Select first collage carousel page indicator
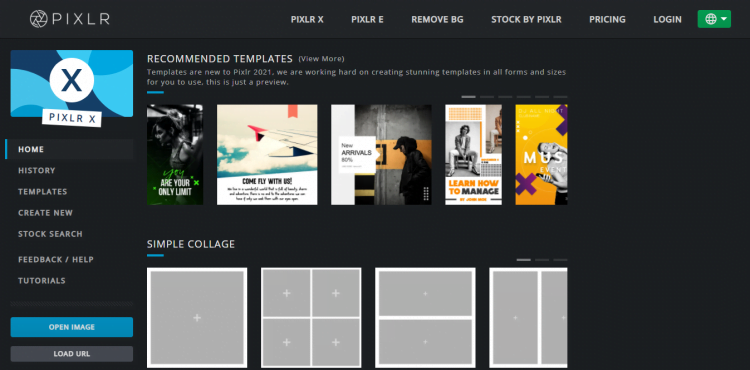This screenshot has height=370, width=750. 524,260
